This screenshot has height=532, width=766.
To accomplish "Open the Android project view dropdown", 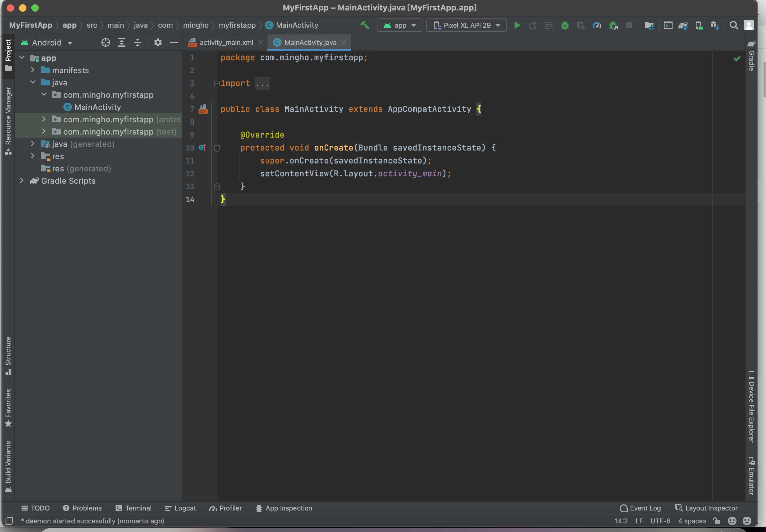I will click(x=47, y=43).
